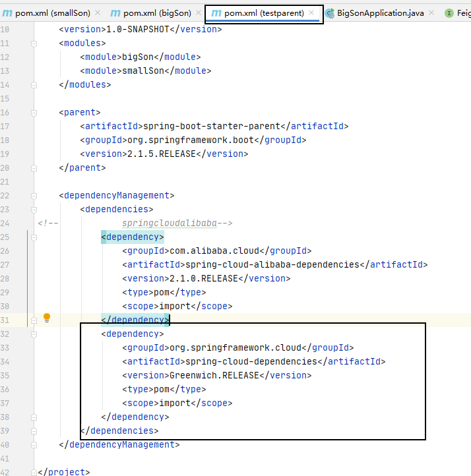Close the BigSonApplication.java tab
Viewport: 471px width, 476px height.
coord(431,13)
